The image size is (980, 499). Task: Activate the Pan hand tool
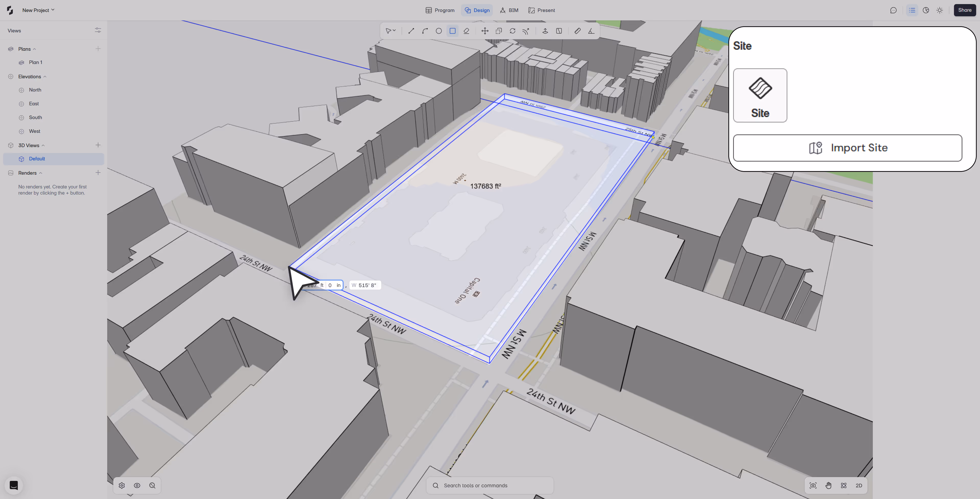click(828, 485)
